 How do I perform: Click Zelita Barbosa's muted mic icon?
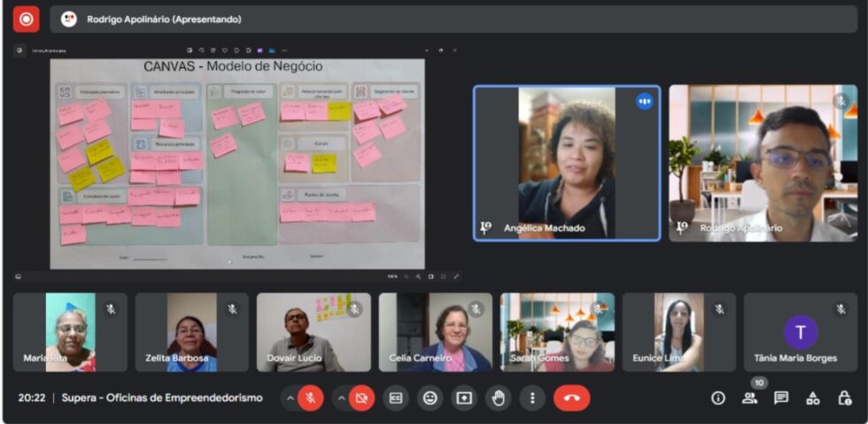pos(232,310)
